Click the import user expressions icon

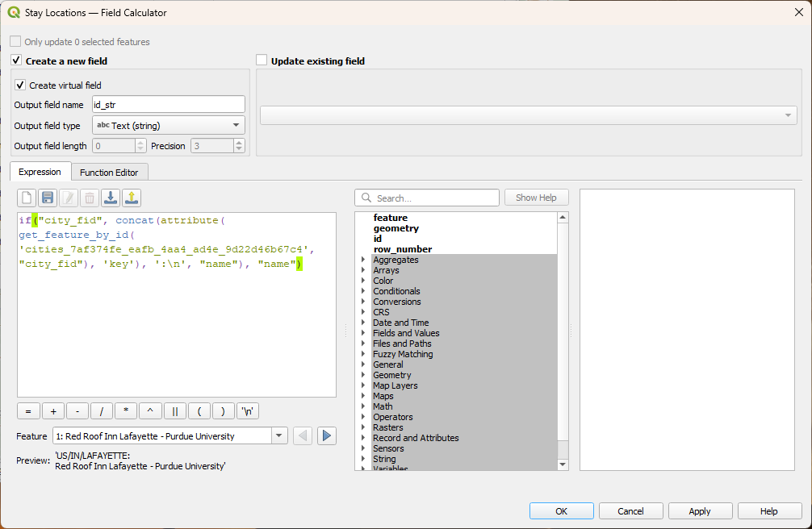coord(111,198)
